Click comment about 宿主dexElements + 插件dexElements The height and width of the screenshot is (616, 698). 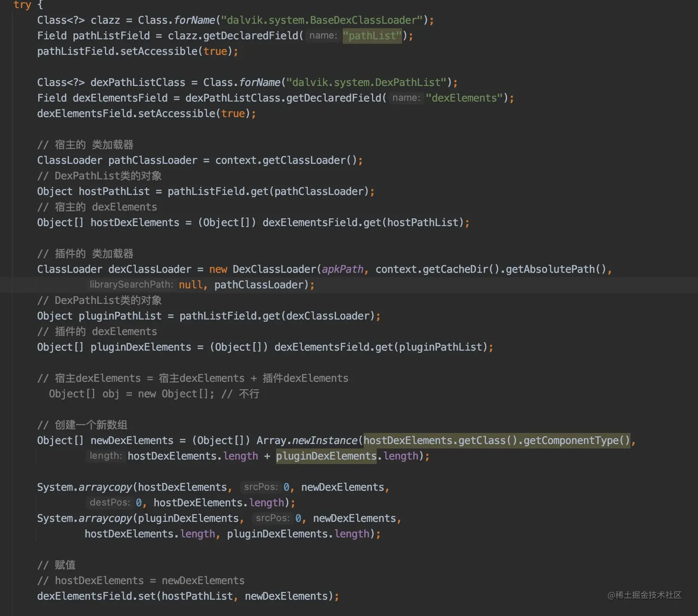[x=193, y=378]
